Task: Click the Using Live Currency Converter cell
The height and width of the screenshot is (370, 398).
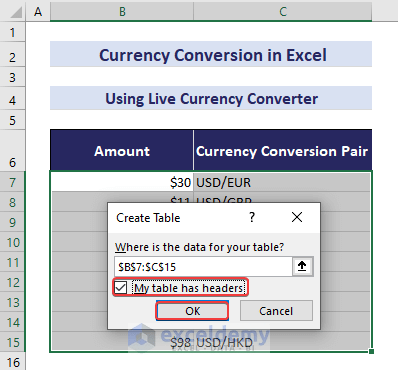Action: pos(211,98)
